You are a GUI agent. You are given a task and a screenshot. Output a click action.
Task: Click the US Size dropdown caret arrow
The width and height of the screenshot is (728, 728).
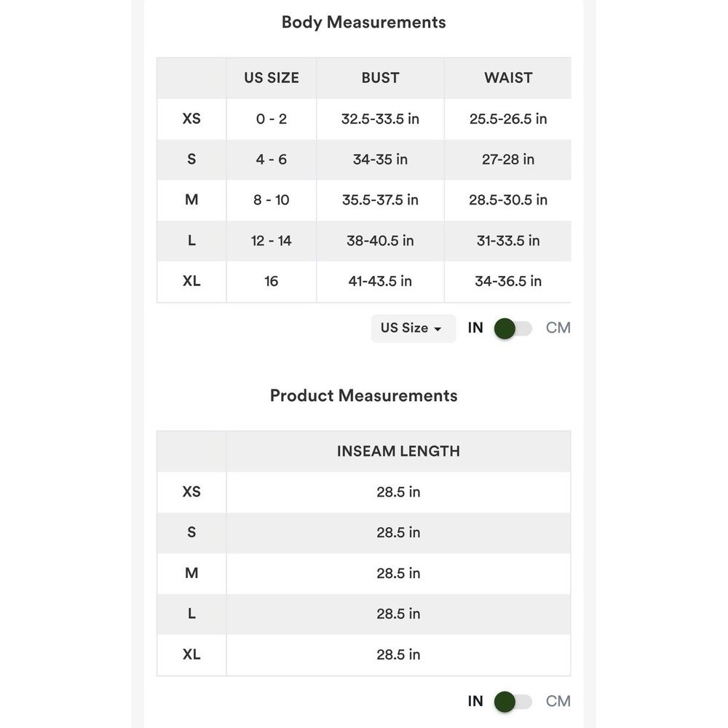[x=438, y=329]
